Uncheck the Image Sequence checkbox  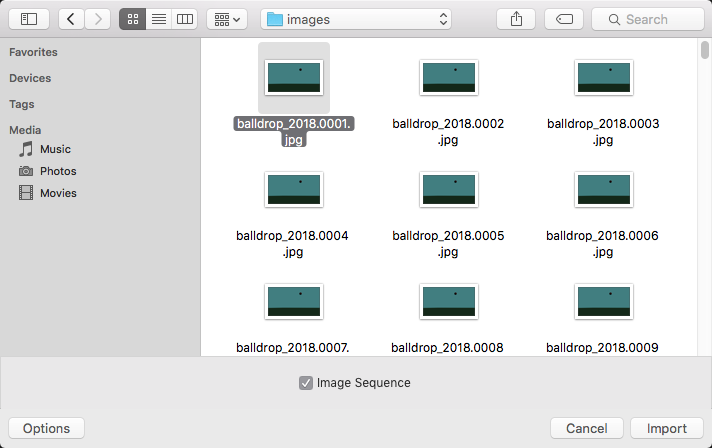[x=306, y=383]
